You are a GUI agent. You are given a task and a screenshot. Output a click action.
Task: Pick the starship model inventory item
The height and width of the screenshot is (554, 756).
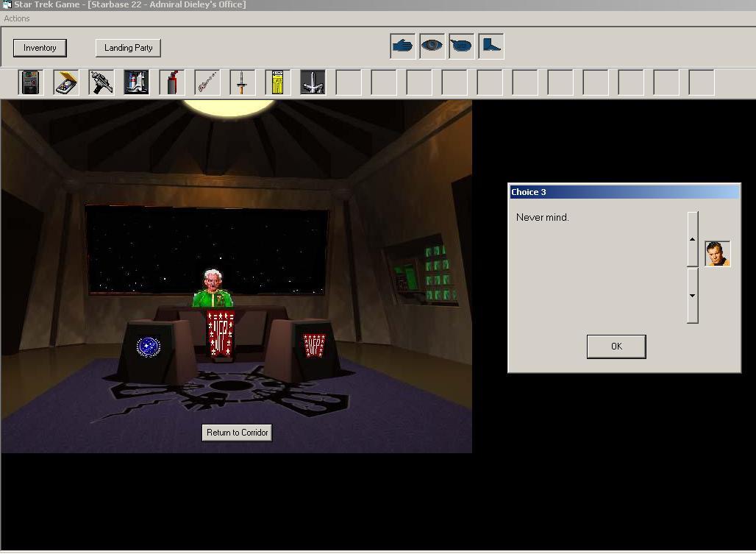[313, 82]
